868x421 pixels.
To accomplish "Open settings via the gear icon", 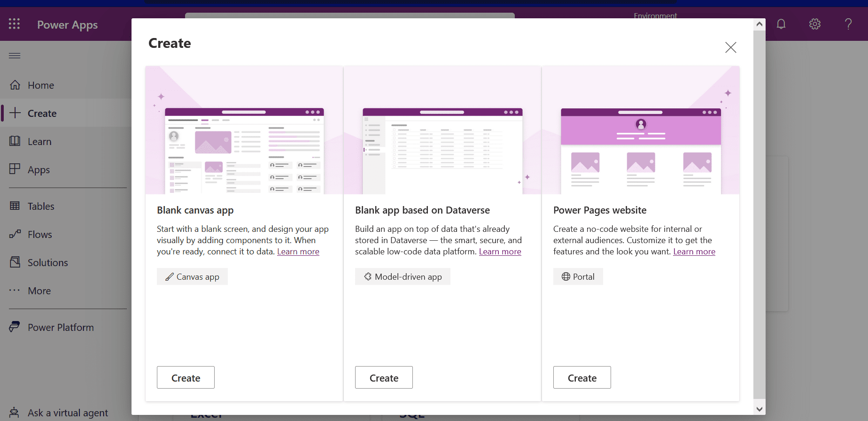I will coord(814,24).
